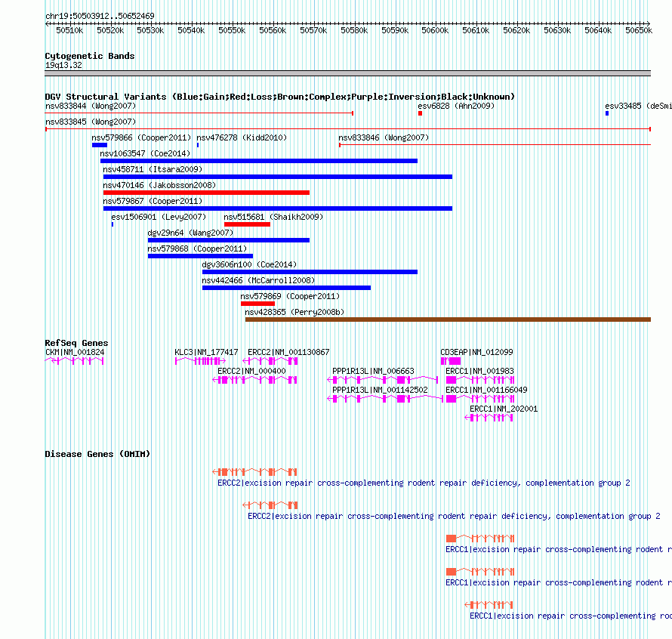Select the nsv579869 (Cooper2011) label
This screenshot has height=639, width=672.
coord(290,296)
